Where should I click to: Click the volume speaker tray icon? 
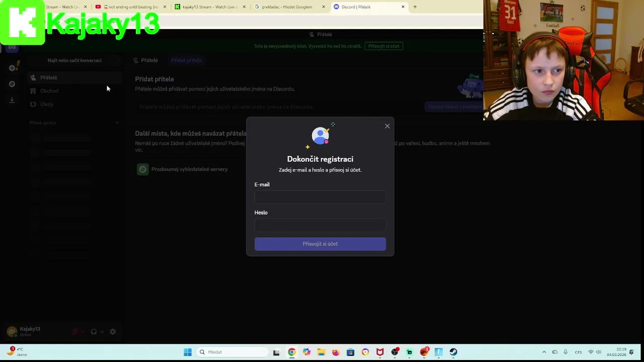[x=599, y=352]
